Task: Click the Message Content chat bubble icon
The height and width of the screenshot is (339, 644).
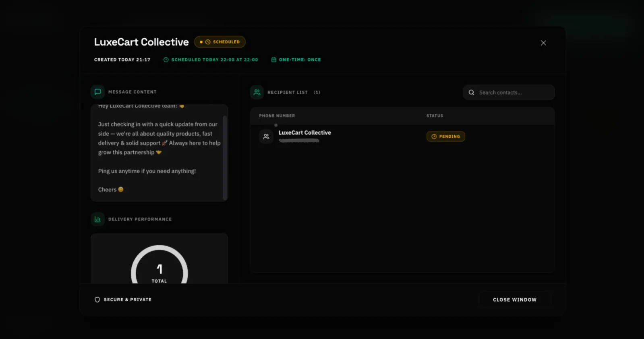Action: tap(97, 92)
